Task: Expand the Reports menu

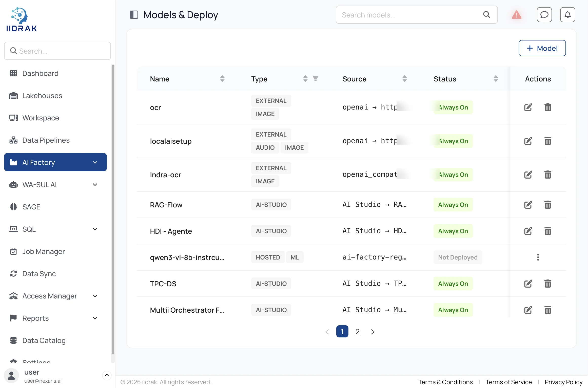Action: pyautogui.click(x=95, y=318)
